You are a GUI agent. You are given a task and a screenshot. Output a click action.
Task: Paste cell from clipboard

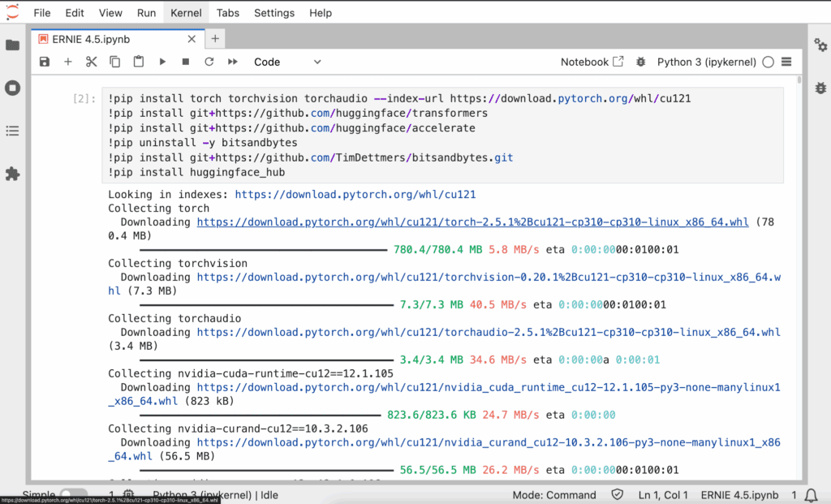pos(138,62)
